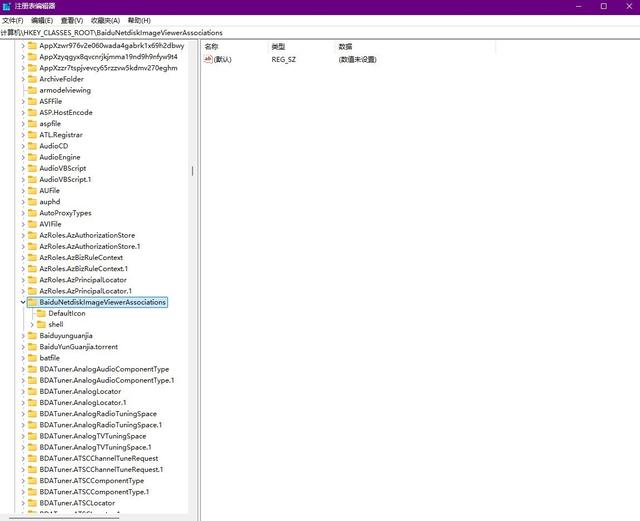Select the AppXzyqgyx8qvcnrjkjmma19nd9h9nfyw9t4 key
The height and width of the screenshot is (521, 640).
click(x=108, y=57)
